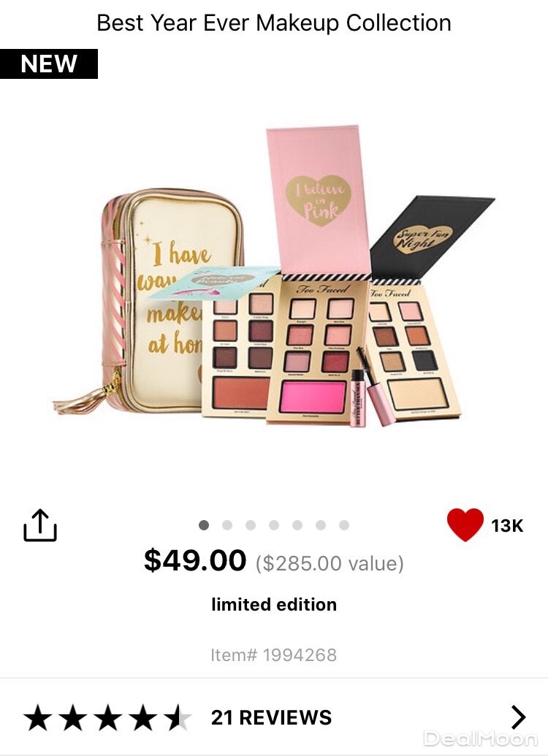
Task: Tap the $49.00 price text
Action: [x=195, y=560]
